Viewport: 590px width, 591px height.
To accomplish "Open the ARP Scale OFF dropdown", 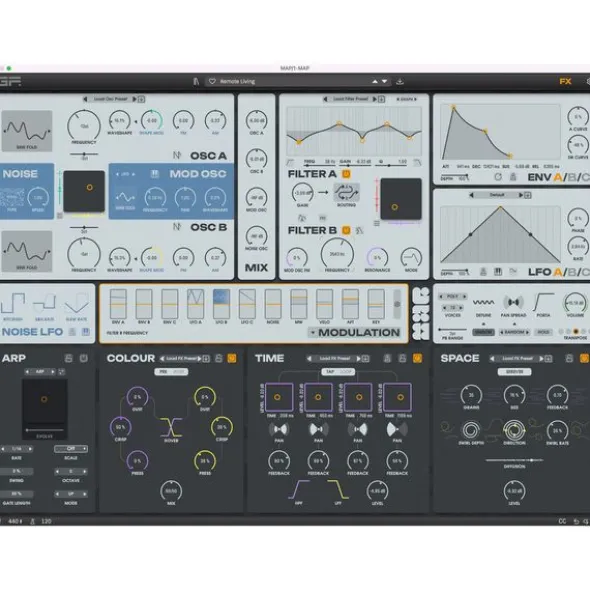I will pos(71,449).
